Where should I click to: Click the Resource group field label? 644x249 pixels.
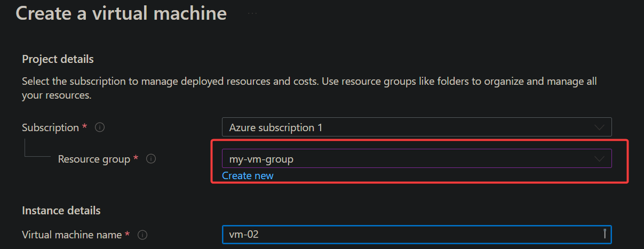tap(94, 159)
